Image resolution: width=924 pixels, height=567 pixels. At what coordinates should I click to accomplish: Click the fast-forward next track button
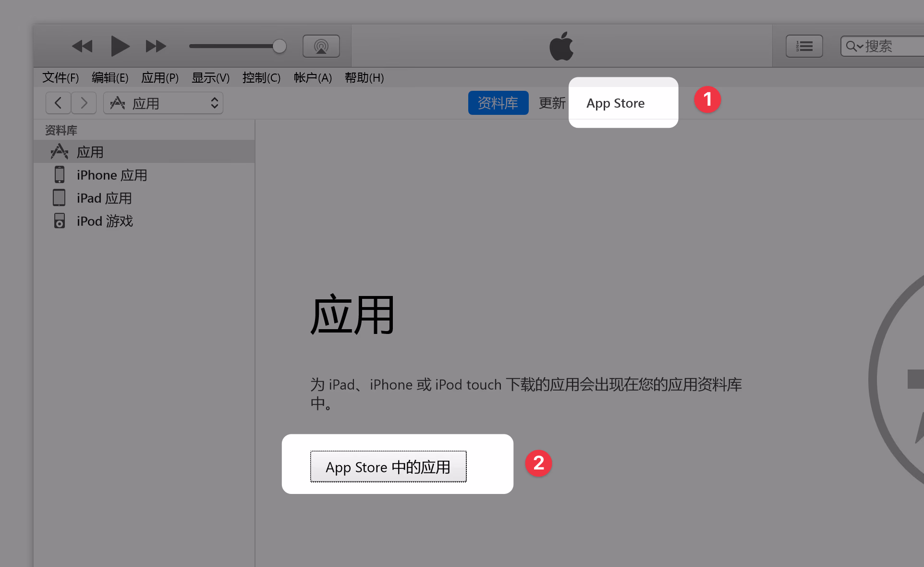[156, 47]
